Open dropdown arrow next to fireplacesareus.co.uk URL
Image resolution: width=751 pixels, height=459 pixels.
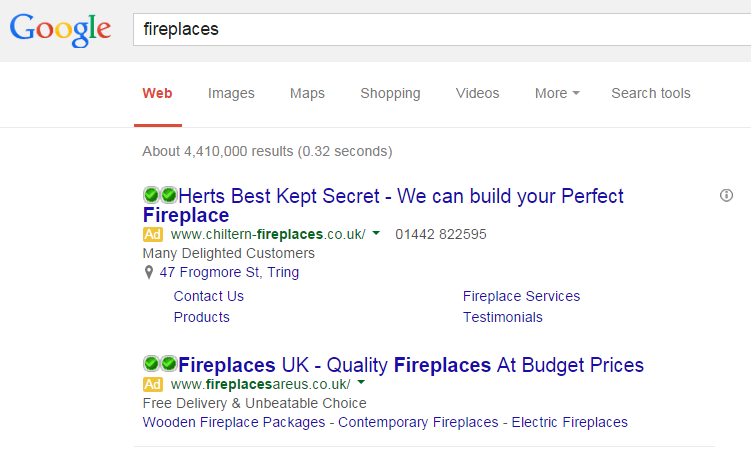361,383
